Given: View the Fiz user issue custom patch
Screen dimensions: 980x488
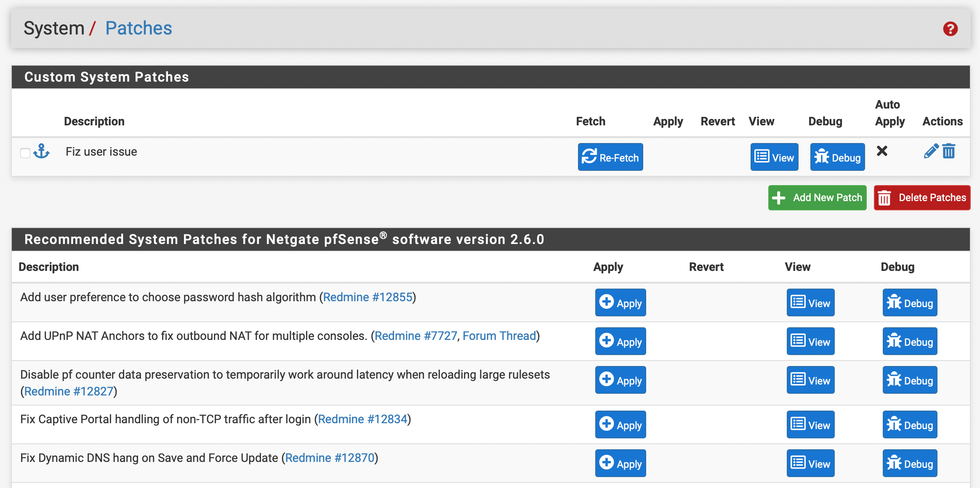Looking at the screenshot, I should point(774,157).
